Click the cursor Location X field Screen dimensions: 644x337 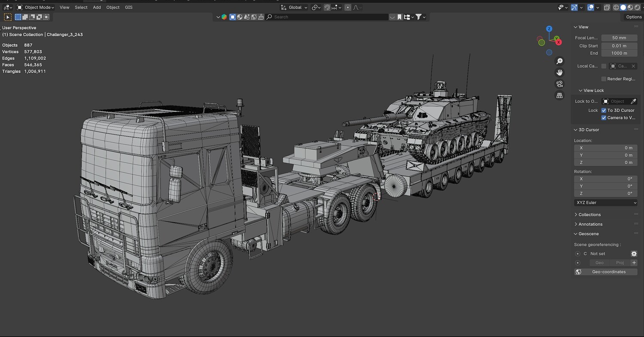point(606,148)
